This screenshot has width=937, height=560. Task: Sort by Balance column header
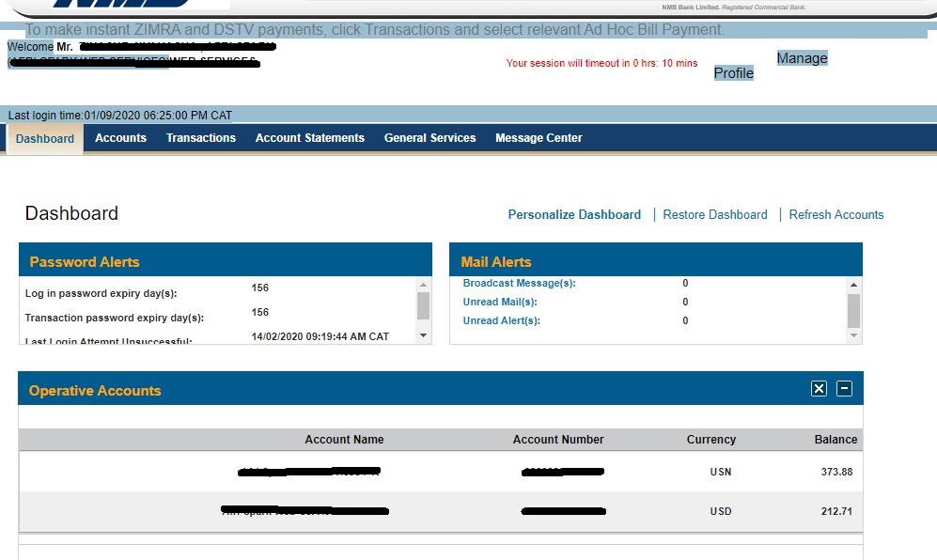(x=835, y=440)
